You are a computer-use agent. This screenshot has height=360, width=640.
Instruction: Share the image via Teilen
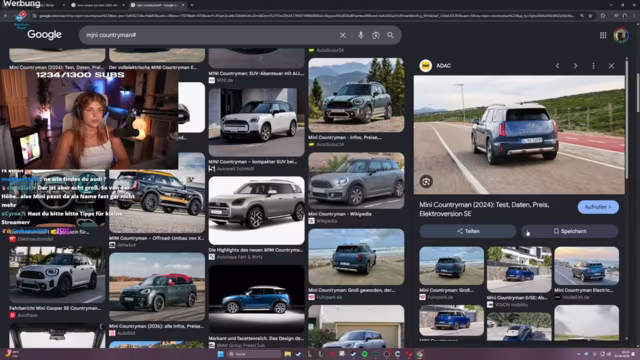[468, 231]
